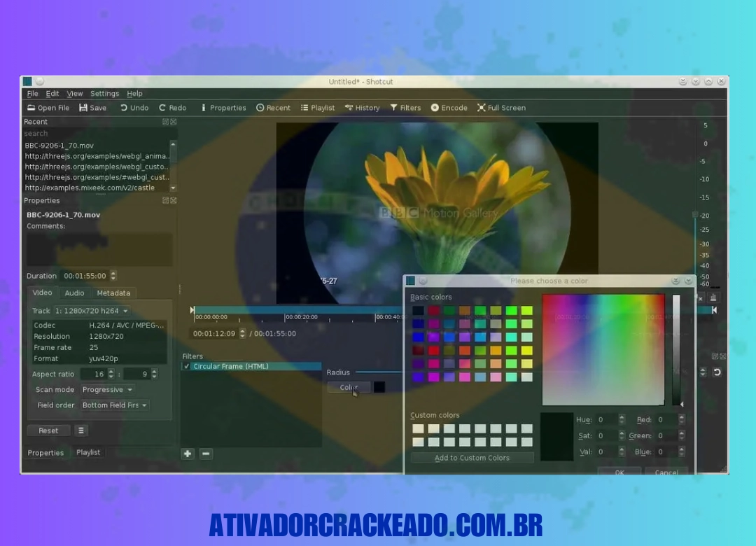Step the Hue value spinner
The width and height of the screenshot is (756, 546).
click(622, 419)
